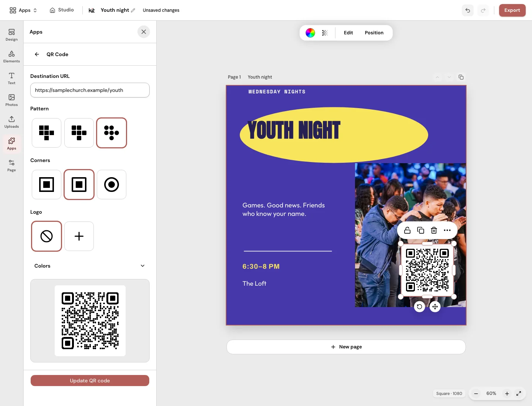The height and width of the screenshot is (406, 532).
Task: Open the Elements panel
Action: click(11, 57)
